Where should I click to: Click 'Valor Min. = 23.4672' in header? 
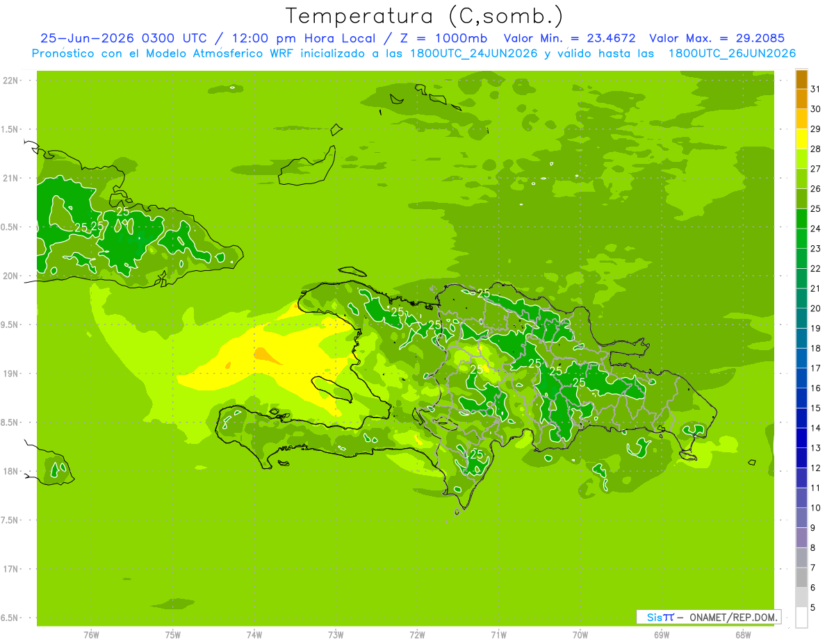[x=570, y=38]
